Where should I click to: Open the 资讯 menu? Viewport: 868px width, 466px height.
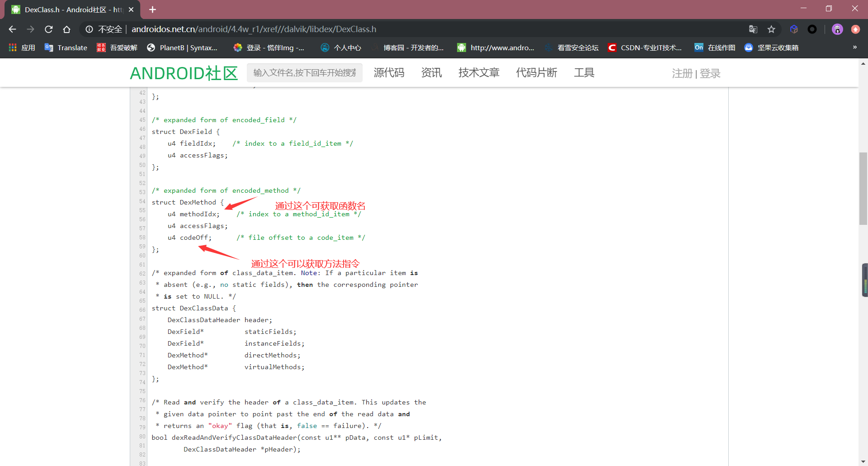pyautogui.click(x=431, y=73)
